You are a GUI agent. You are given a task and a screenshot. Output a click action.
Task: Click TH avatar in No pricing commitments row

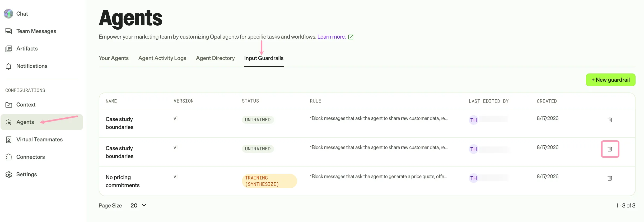[473, 178]
